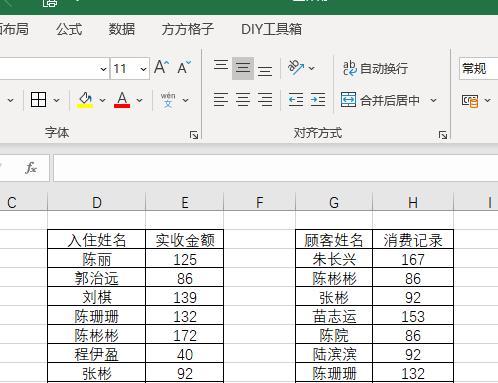The image size is (498, 383).
Task: Toggle middle vertical alignment
Action: [243, 68]
